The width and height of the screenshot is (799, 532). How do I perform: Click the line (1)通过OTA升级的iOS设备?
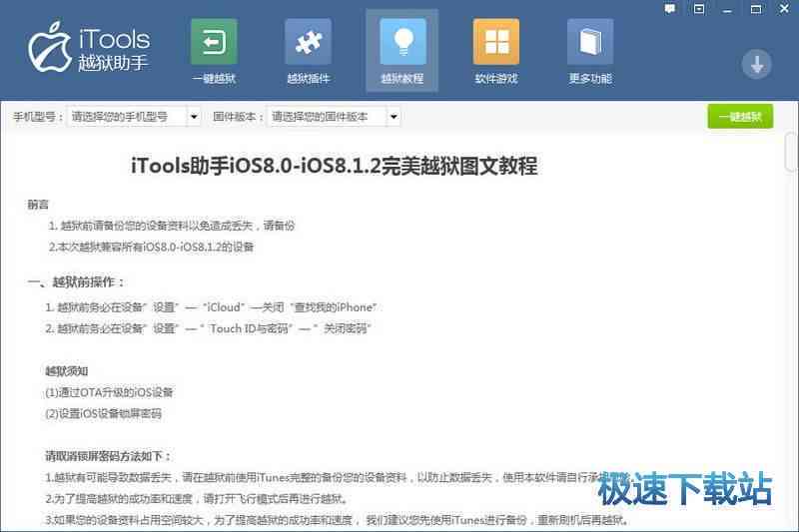tap(109, 392)
